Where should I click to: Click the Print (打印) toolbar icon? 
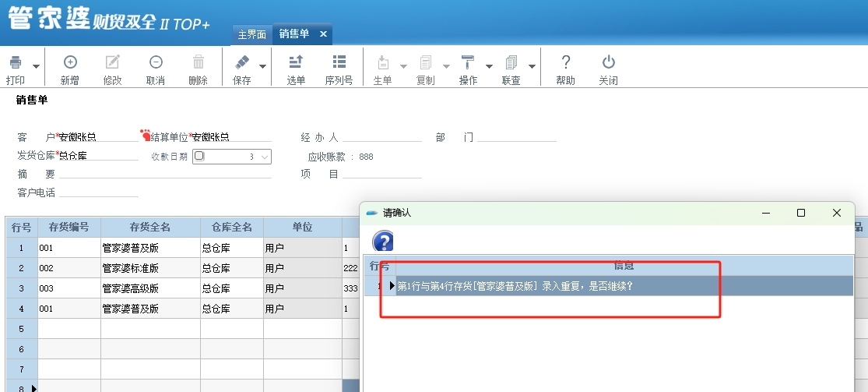[16, 62]
